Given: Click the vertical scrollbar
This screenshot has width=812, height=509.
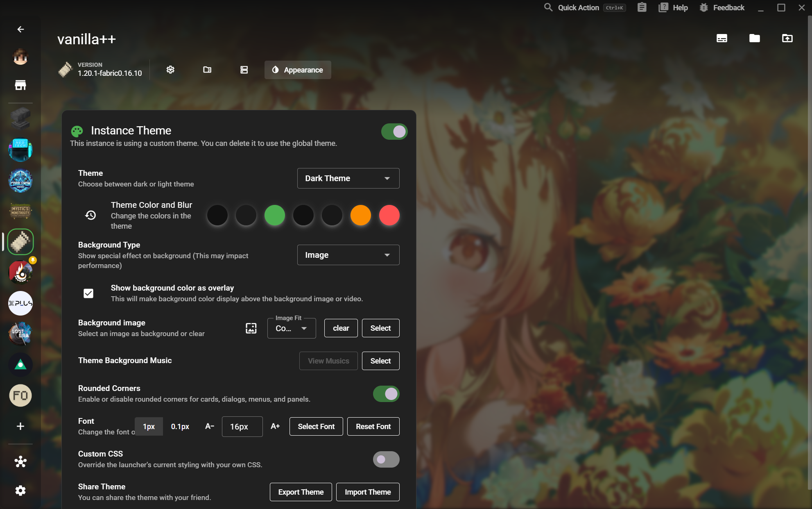Looking at the screenshot, I should pos(810,252).
